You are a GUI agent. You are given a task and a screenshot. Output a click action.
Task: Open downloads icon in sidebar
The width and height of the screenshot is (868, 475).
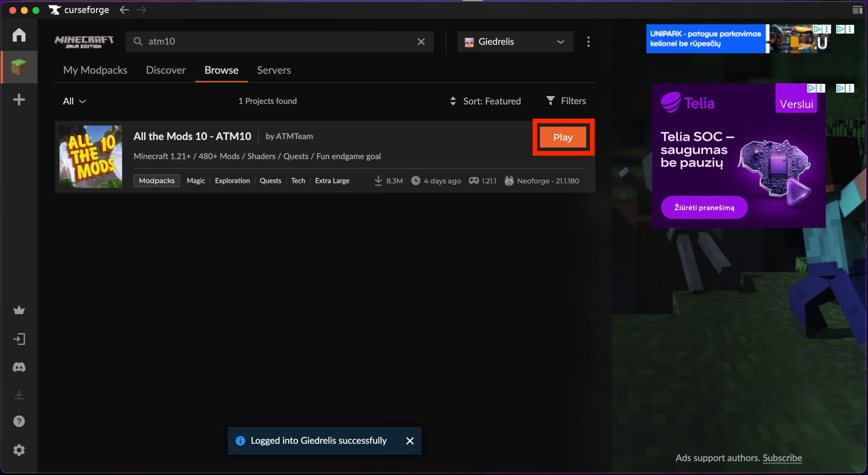pyautogui.click(x=19, y=395)
